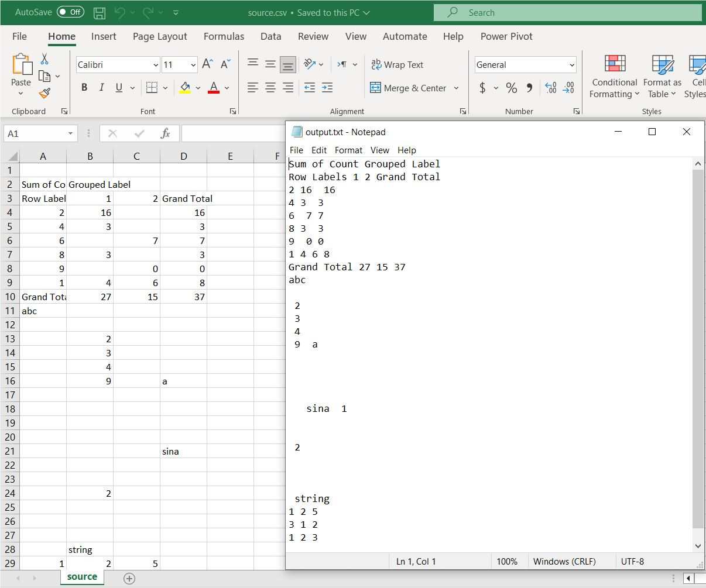Click the Insert Function fx icon
The height and width of the screenshot is (588, 706).
(x=165, y=133)
